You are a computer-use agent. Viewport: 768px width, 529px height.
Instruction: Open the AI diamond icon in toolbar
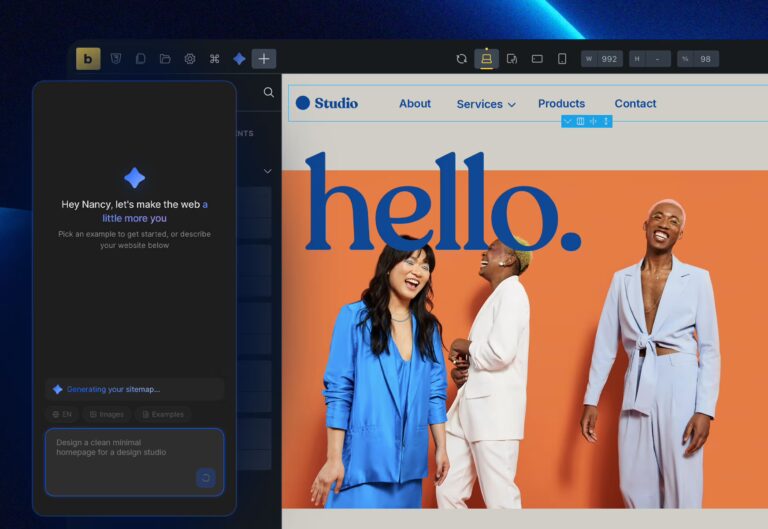pyautogui.click(x=239, y=59)
